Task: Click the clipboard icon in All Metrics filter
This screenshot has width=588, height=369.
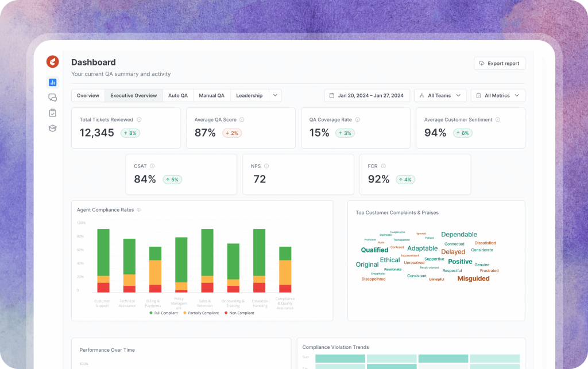Action: 478,95
